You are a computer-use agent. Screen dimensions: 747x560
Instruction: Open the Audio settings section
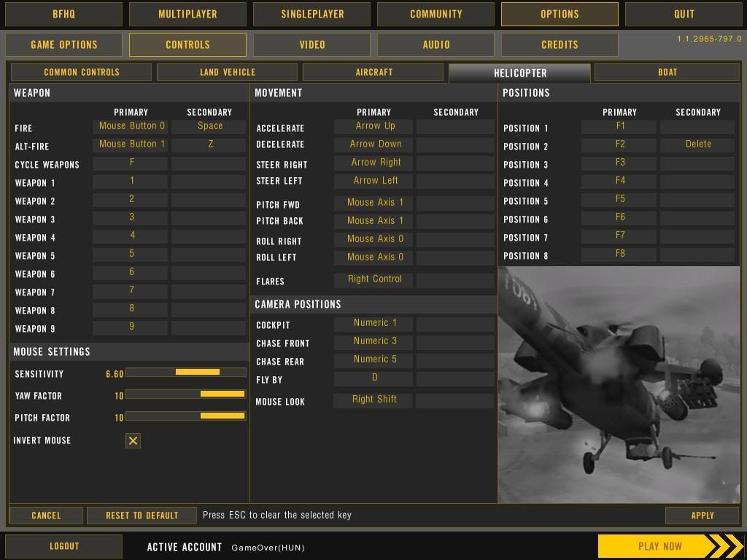coord(436,44)
